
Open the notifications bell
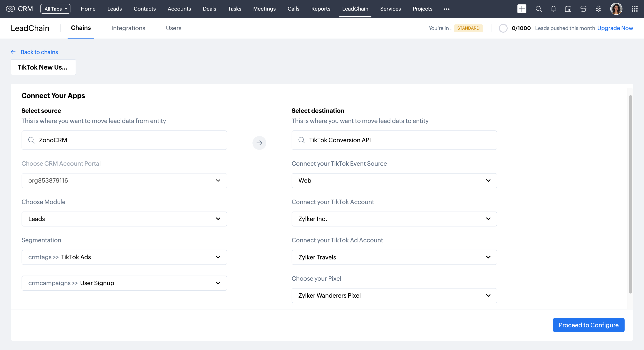(x=553, y=9)
